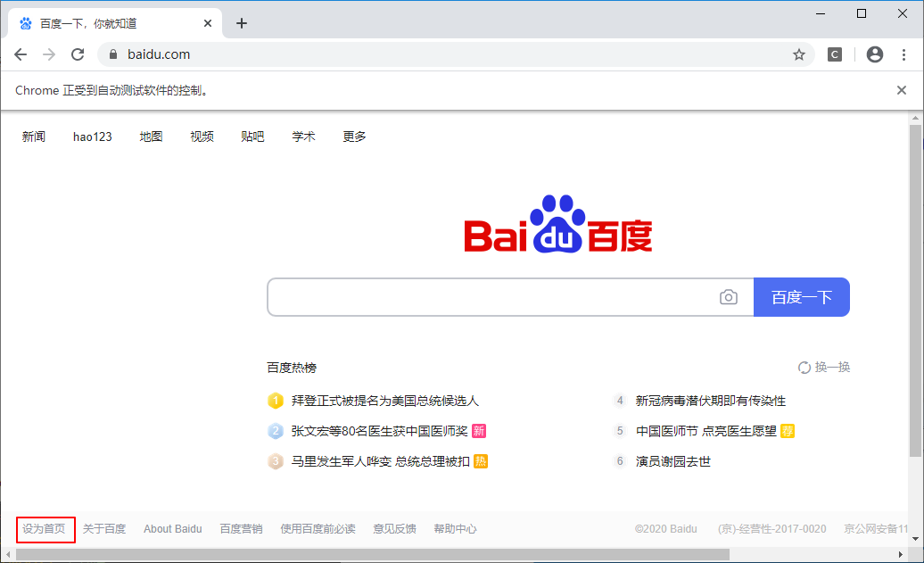This screenshot has height=563, width=924.
Task: Select the 百度一下 browser tab
Action: click(116, 23)
